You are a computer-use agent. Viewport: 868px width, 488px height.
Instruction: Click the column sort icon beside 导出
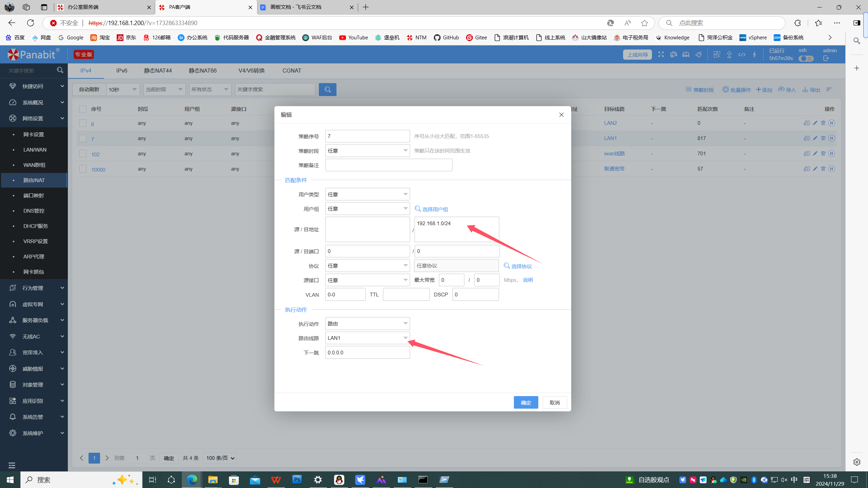(x=829, y=89)
